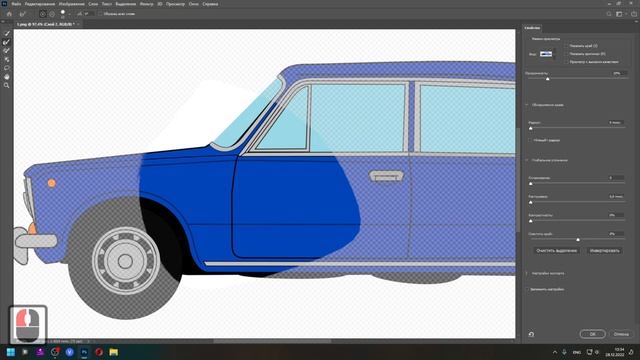Expand the Output Settings section
The image size is (640, 360).
(527, 273)
